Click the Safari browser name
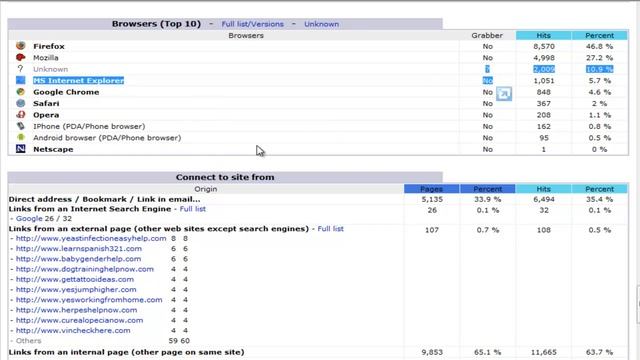The height and width of the screenshot is (360, 640). (46, 103)
